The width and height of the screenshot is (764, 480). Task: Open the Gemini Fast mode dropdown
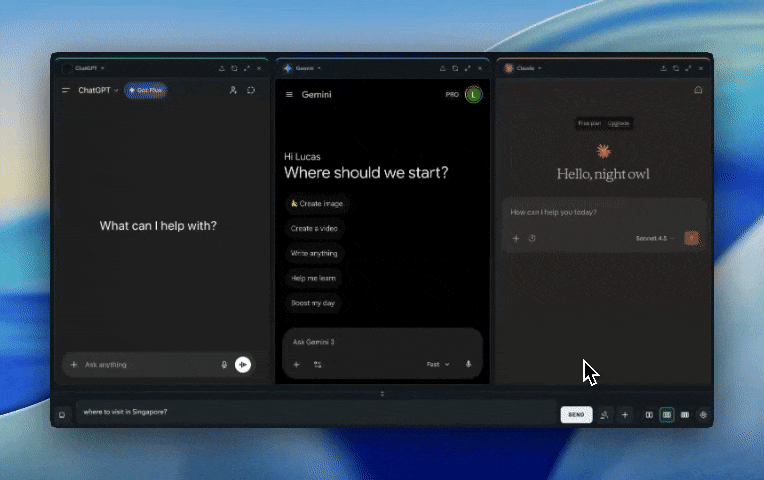(x=438, y=364)
